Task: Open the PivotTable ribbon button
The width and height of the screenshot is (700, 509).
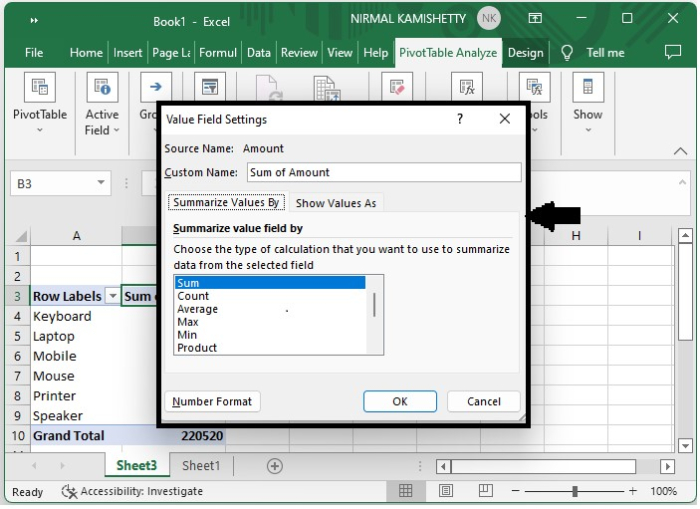Action: [x=40, y=104]
